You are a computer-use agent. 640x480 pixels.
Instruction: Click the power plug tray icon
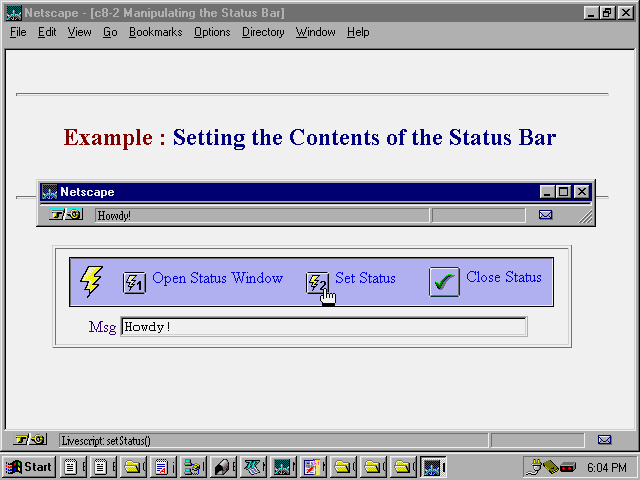click(x=533, y=467)
